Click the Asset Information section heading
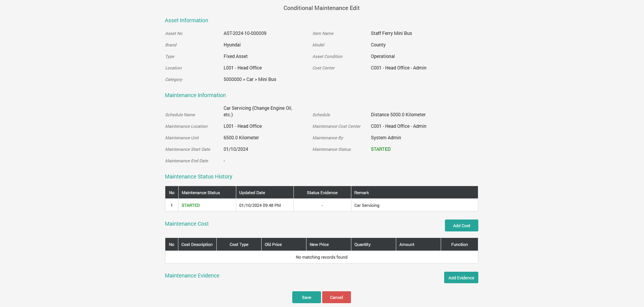Image resolution: width=644 pixels, height=307 pixels. coord(186,20)
